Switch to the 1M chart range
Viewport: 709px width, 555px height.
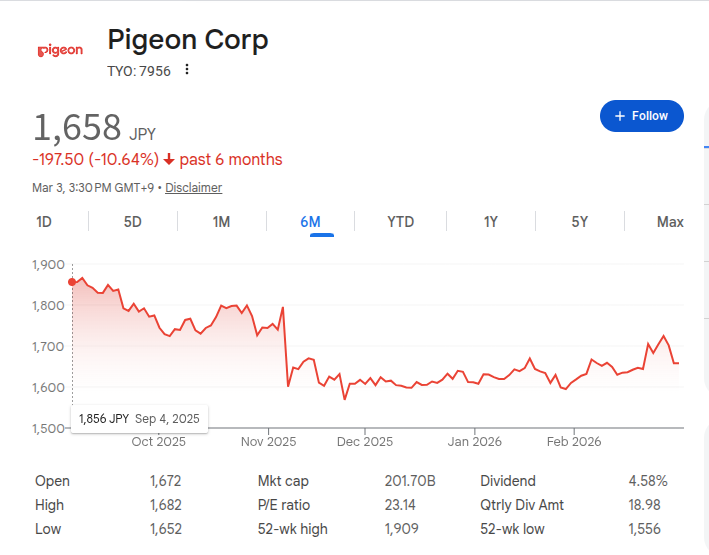(x=221, y=222)
